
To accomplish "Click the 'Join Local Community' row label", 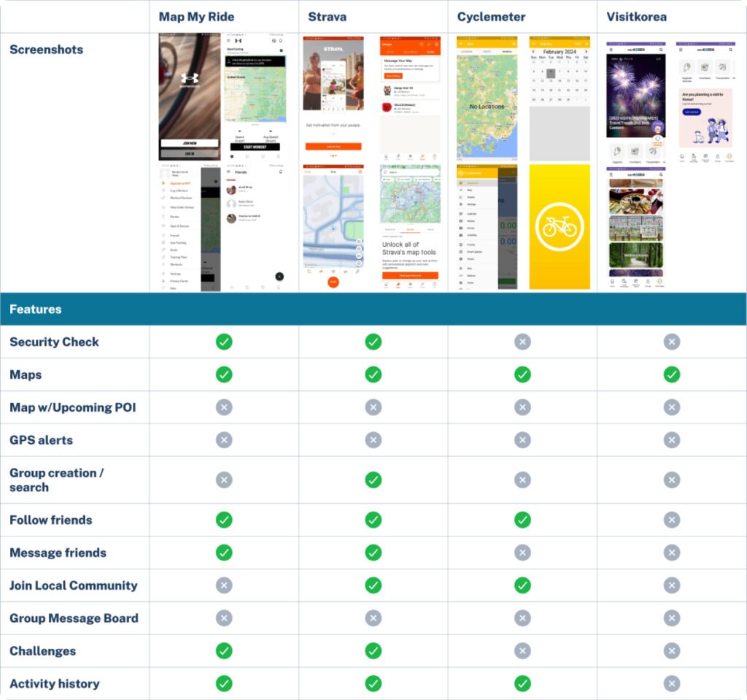I will (x=74, y=585).
